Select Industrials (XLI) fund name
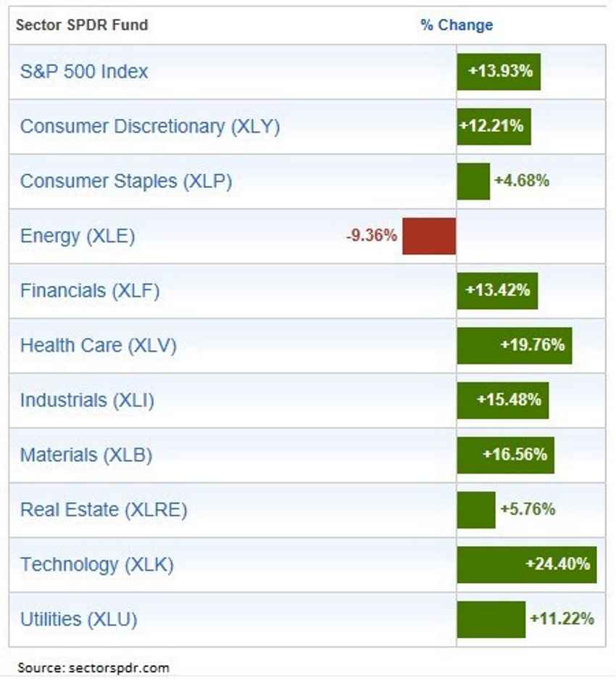Screen dimensions: 616x686 [87, 400]
